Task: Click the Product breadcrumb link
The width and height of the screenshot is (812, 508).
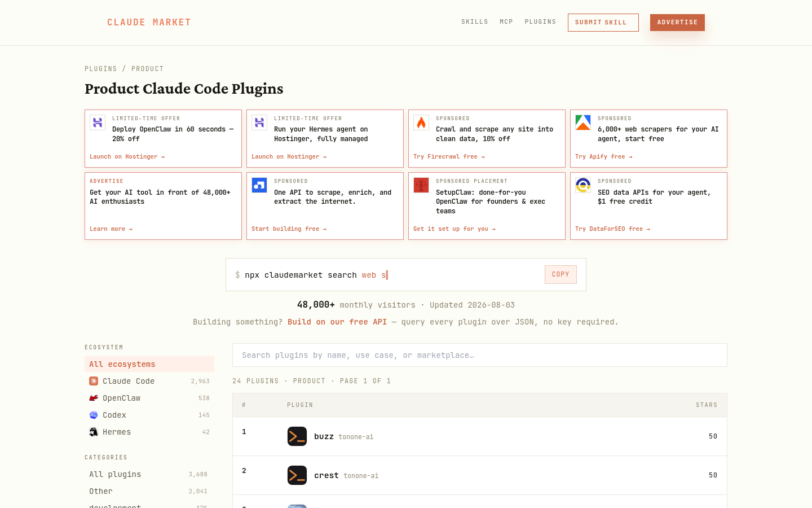Action: [148, 69]
